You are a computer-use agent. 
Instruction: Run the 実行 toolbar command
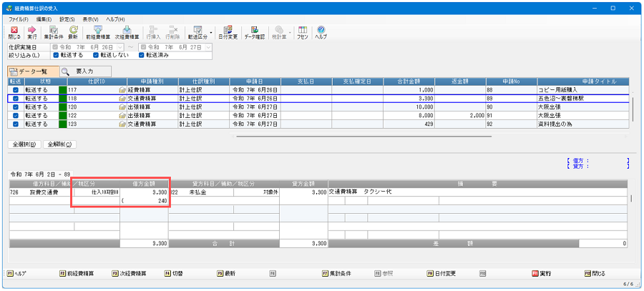32,32
